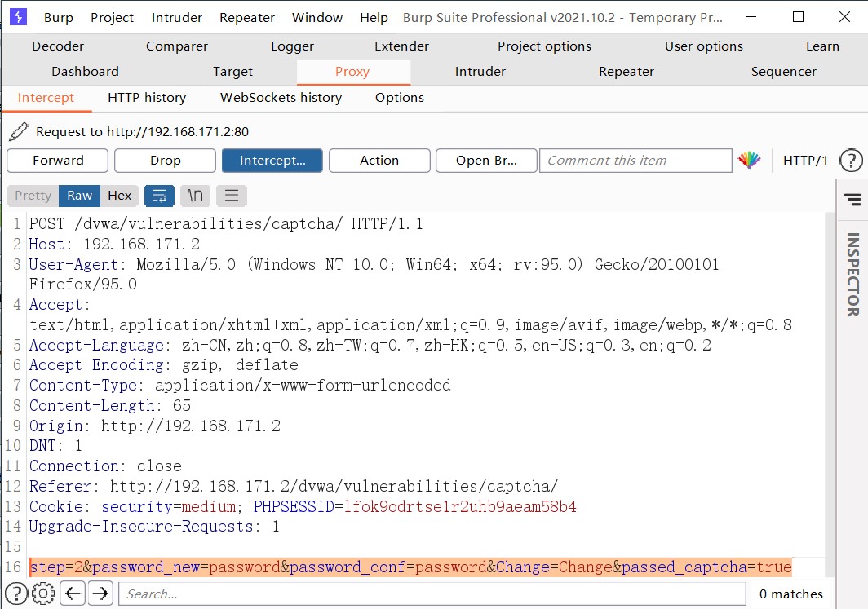Click the Forward button

[58, 161]
